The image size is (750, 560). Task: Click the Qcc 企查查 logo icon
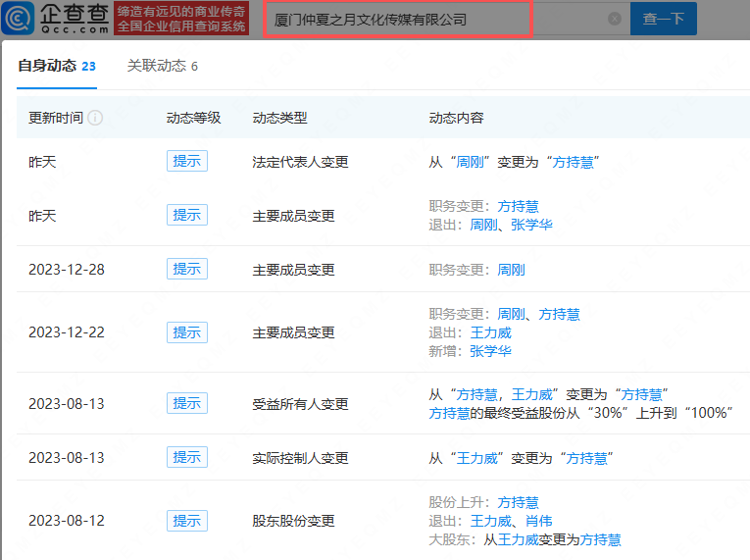click(20, 18)
